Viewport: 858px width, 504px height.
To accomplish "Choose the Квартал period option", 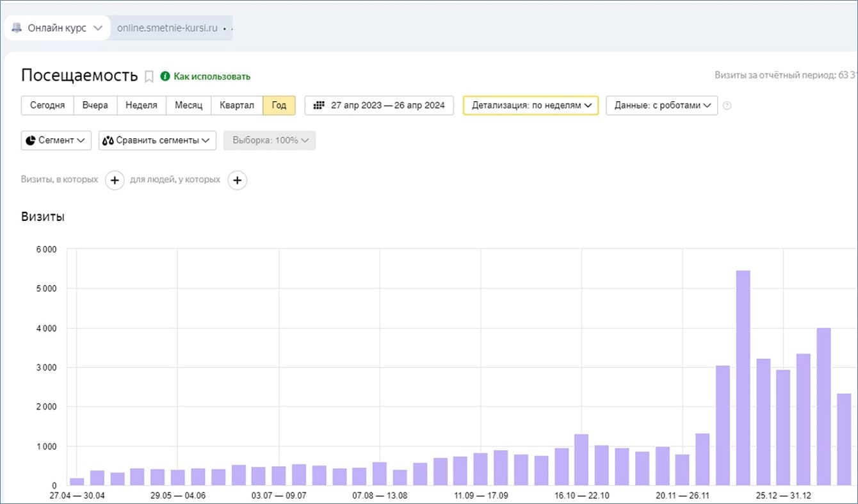I will [237, 105].
